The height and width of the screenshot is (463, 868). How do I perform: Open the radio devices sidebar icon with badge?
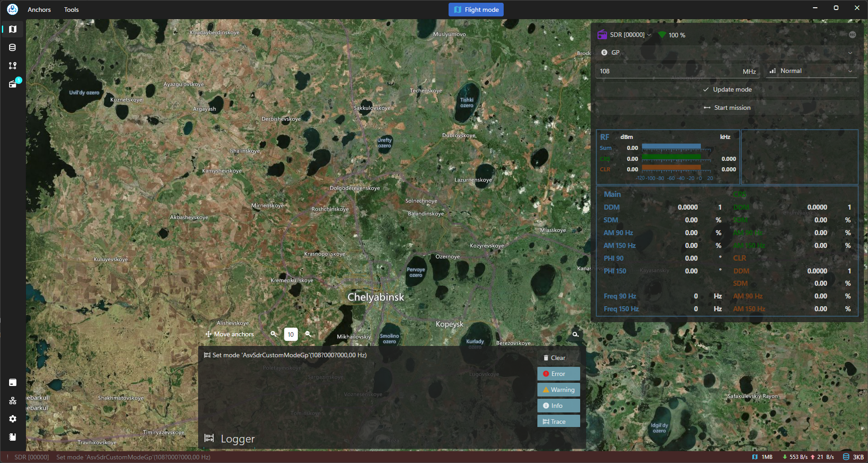coord(13,84)
